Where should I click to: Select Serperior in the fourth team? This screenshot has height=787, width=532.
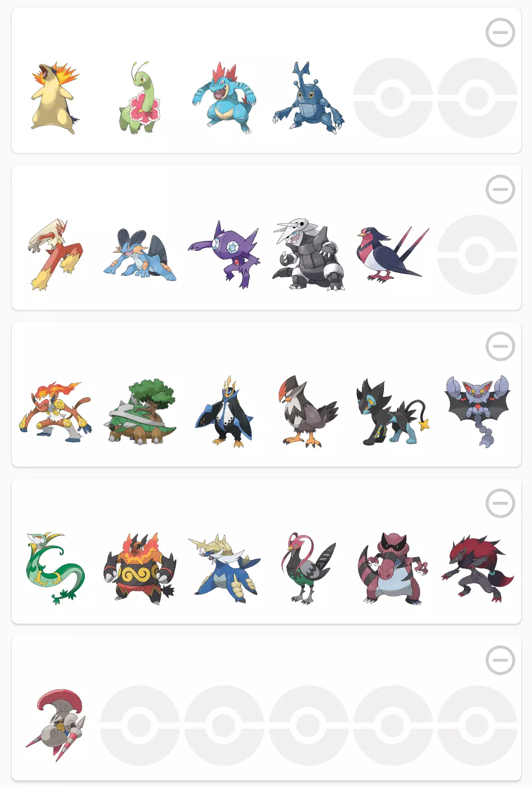[55, 568]
